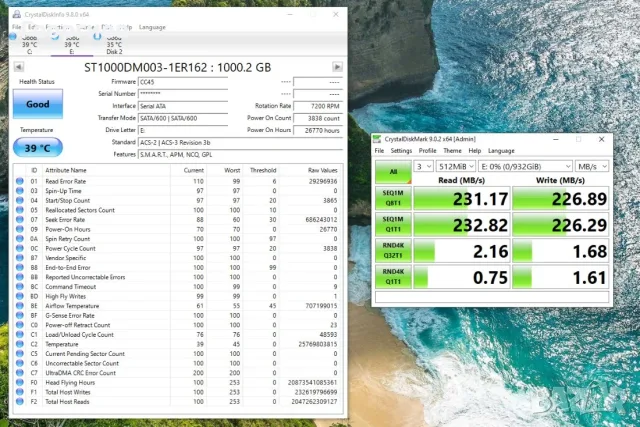Click the Head Flying Hours status circle
This screenshot has width=640, height=427.
(20, 383)
